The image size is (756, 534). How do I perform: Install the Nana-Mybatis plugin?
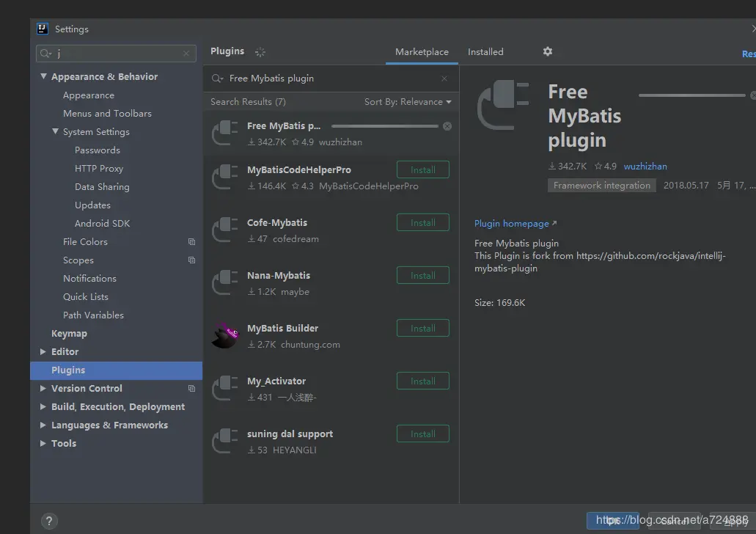click(x=423, y=276)
